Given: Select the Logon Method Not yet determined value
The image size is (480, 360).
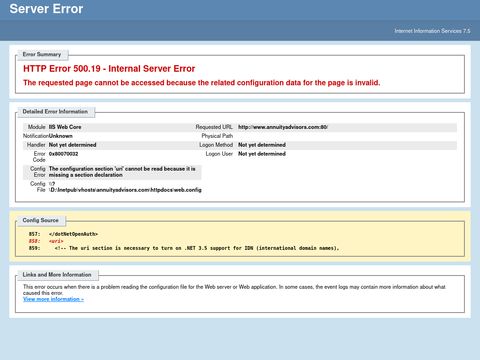Looking at the screenshot, I should tap(262, 145).
